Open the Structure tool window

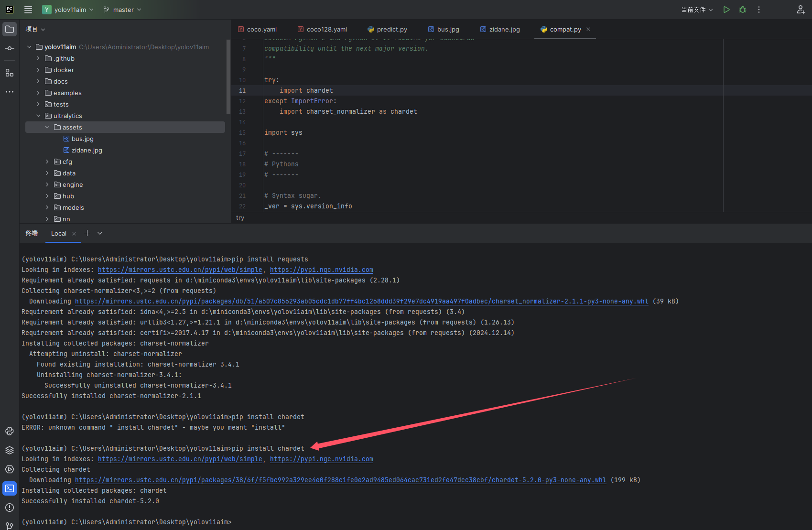pos(10,73)
